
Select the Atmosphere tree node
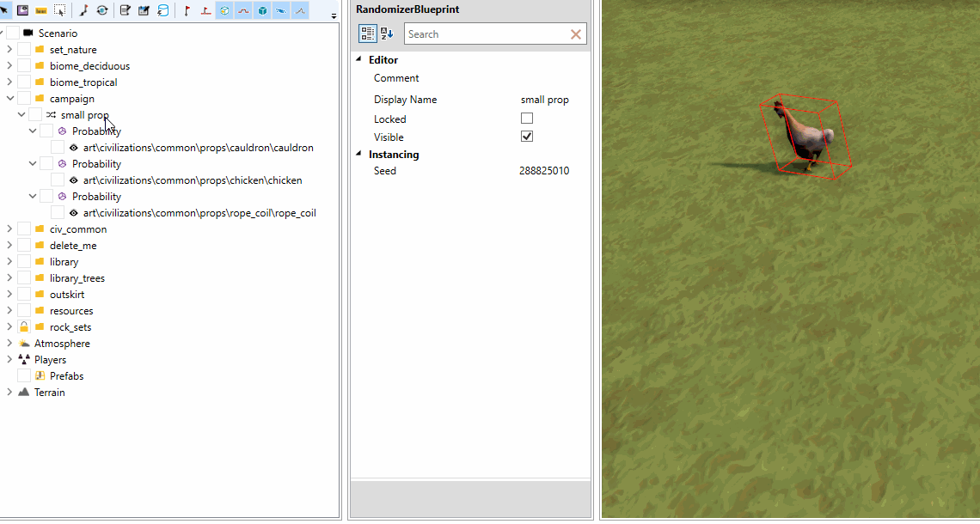(x=62, y=344)
